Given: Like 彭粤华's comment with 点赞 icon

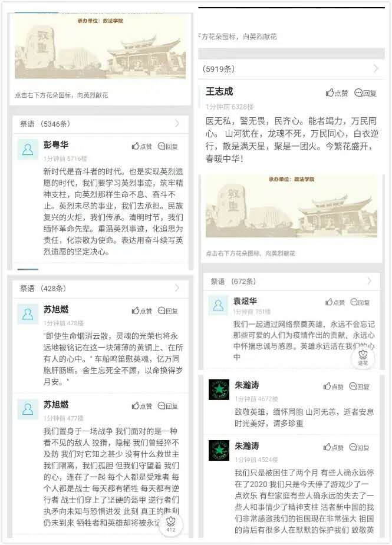Looking at the screenshot, I should tap(142, 146).
